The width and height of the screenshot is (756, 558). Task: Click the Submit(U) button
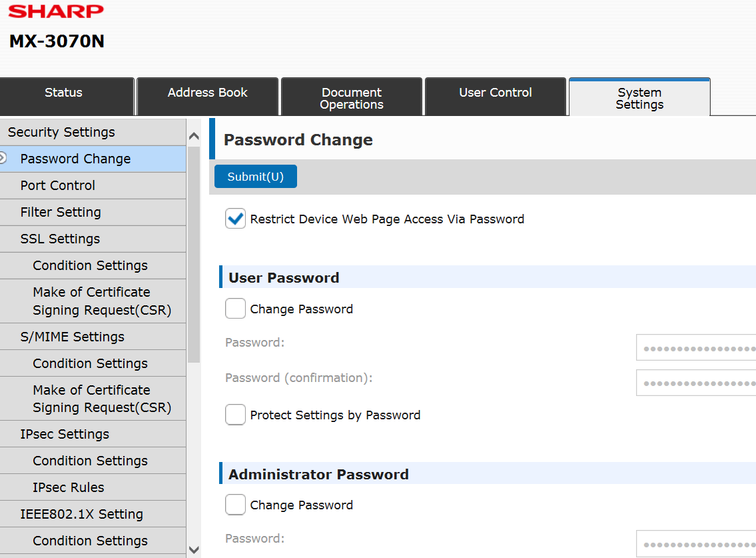[x=255, y=176]
